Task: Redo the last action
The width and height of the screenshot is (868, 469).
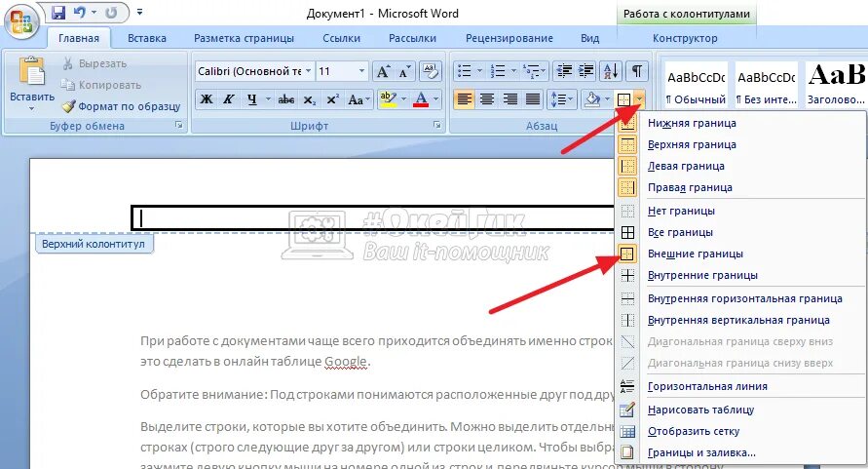Action: [x=111, y=13]
